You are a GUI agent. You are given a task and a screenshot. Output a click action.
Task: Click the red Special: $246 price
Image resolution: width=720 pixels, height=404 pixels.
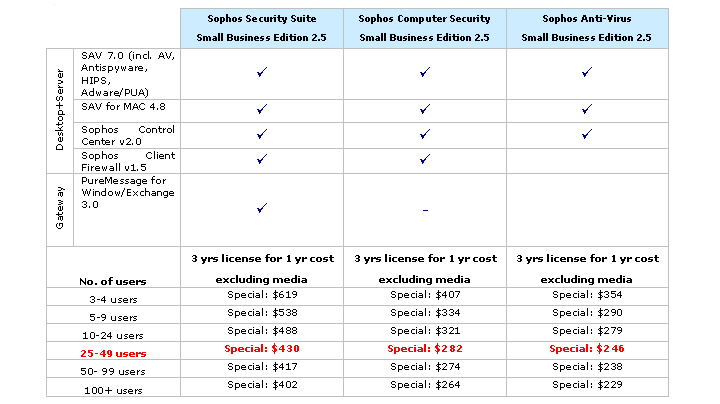(x=587, y=349)
